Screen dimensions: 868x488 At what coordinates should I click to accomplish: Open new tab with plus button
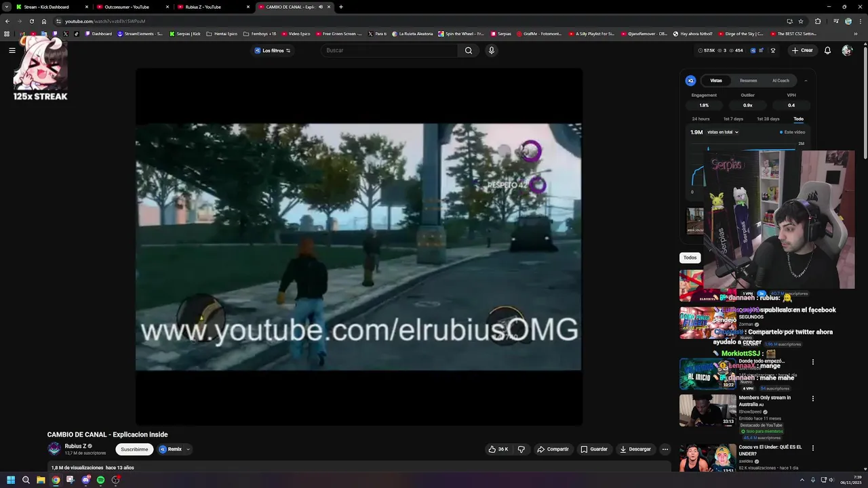pos(341,7)
